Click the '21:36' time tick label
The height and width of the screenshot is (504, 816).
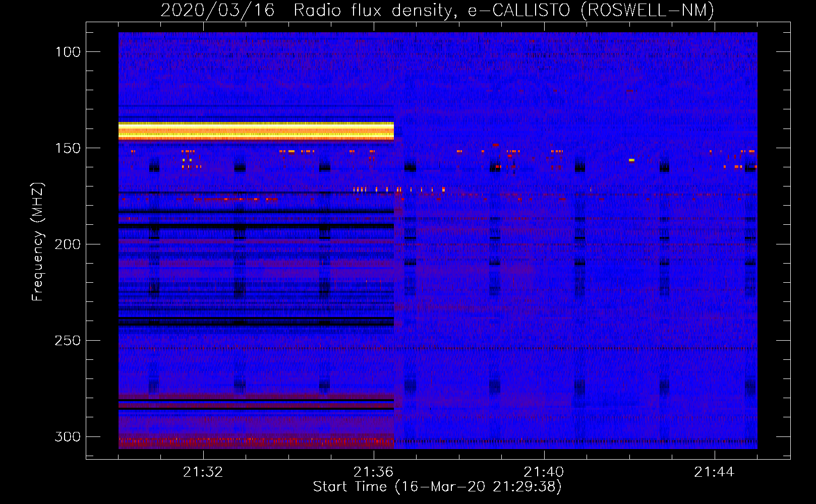click(x=374, y=472)
